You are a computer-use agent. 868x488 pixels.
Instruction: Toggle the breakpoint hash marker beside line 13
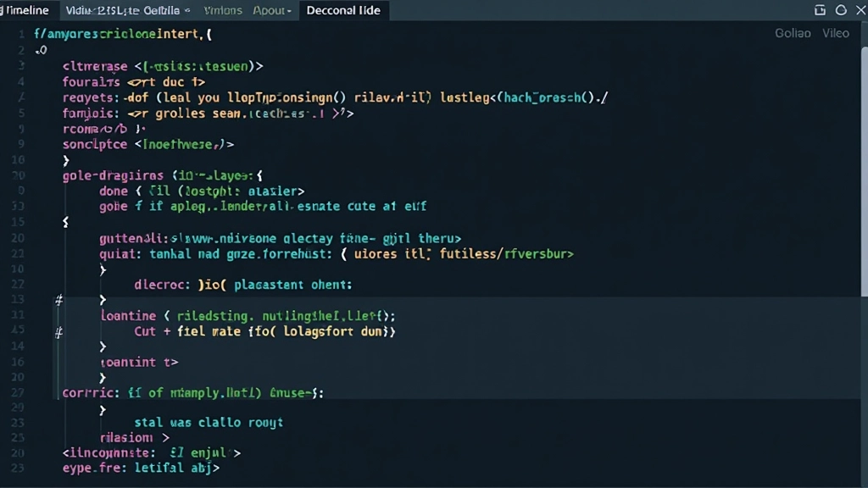point(58,300)
